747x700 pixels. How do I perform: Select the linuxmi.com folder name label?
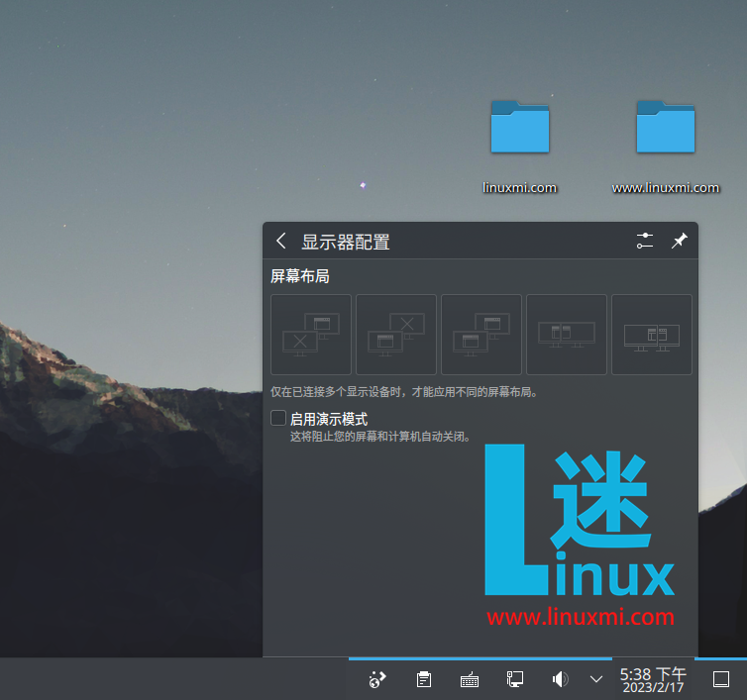[519, 187]
